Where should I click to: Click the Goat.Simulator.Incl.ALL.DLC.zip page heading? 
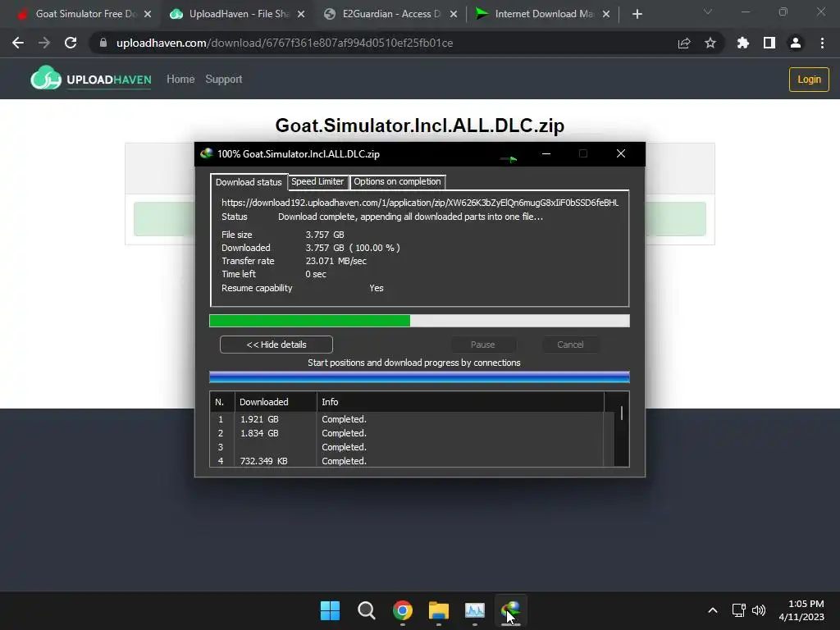point(419,126)
